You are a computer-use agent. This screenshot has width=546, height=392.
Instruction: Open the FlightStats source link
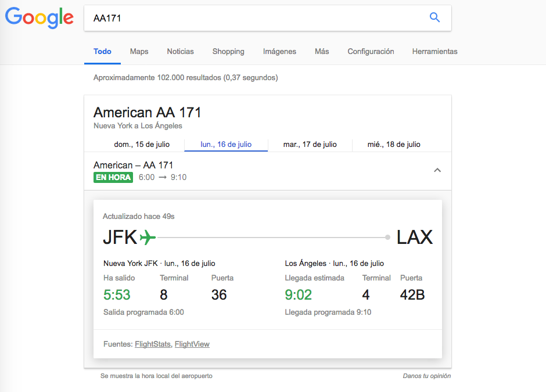coord(153,344)
